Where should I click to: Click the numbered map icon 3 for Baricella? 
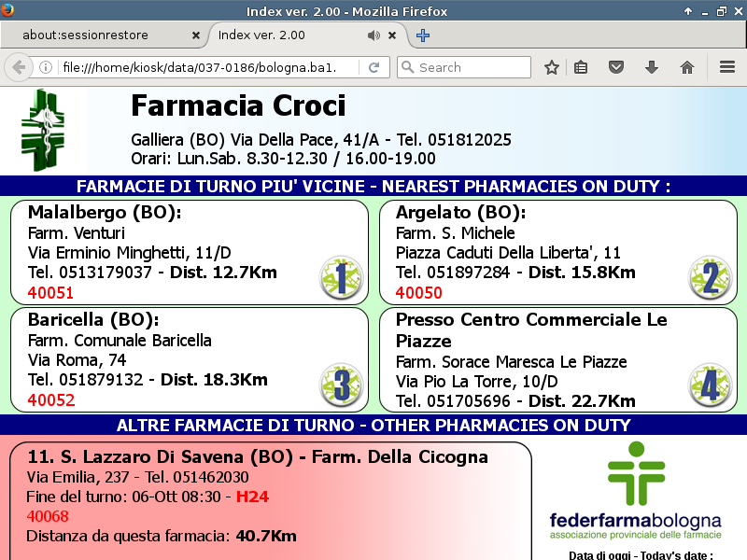click(x=340, y=385)
